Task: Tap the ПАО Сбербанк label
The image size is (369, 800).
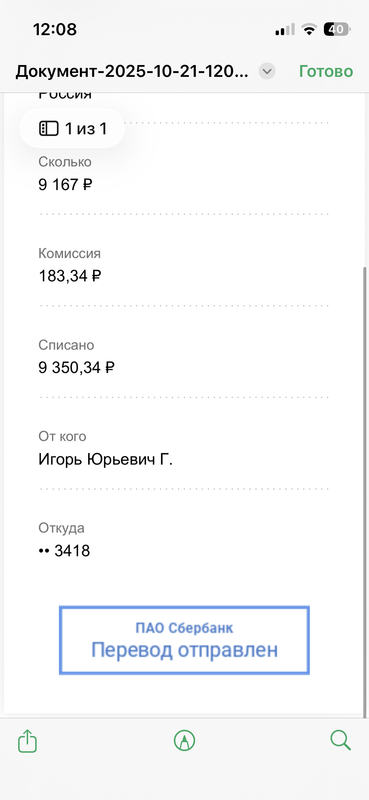Action: [184, 628]
